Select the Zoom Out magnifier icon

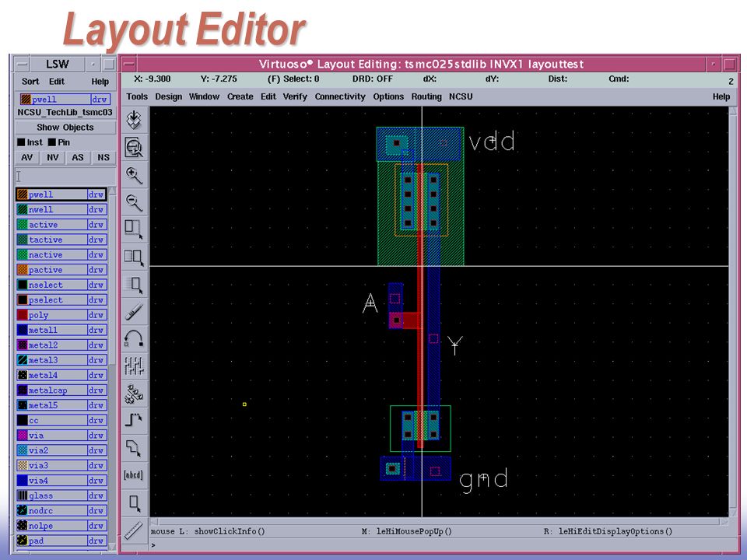135,202
